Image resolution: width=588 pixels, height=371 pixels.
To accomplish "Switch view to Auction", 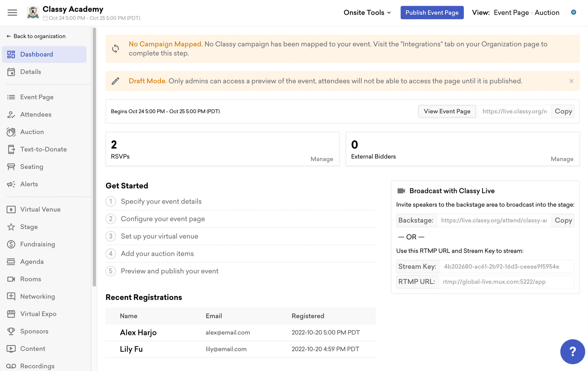I will click(x=547, y=13).
